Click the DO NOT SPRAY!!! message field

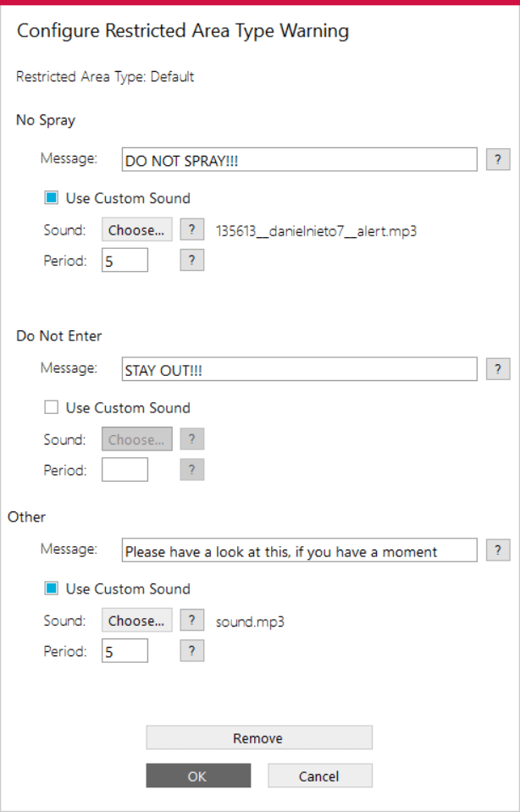point(299,159)
